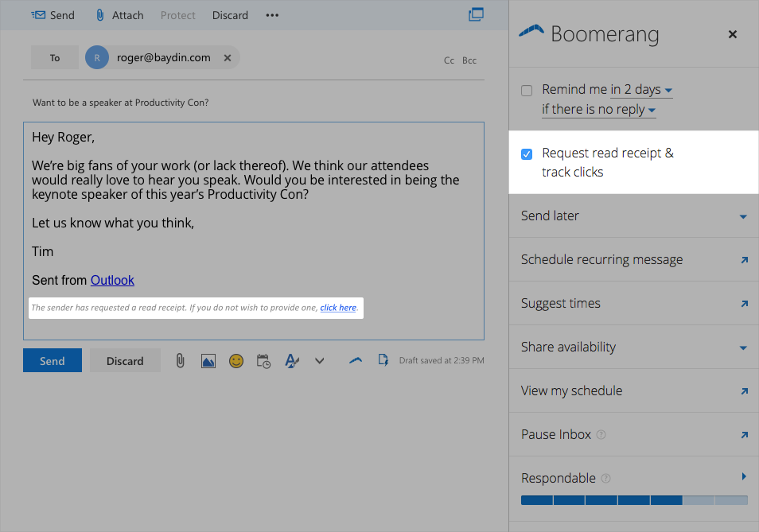Select Share availability option

[633, 347]
